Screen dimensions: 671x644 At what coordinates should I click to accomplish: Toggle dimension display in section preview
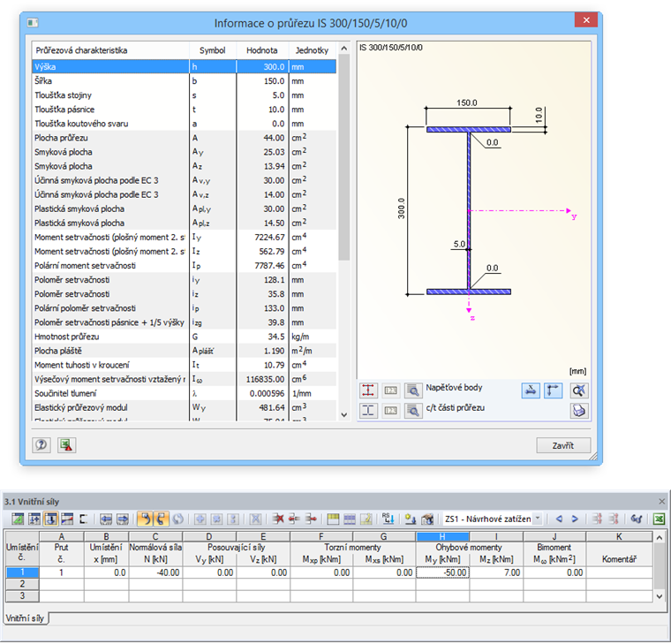pyautogui.click(x=531, y=390)
